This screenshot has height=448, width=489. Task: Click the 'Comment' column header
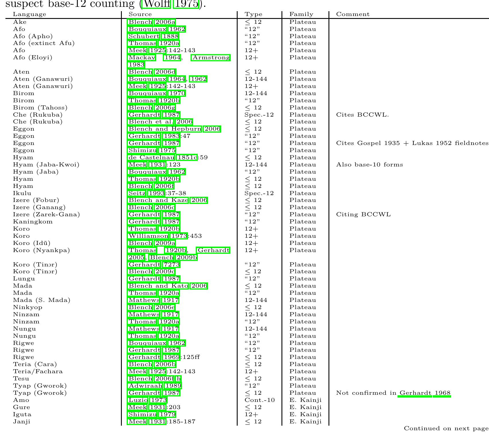tap(353, 14)
